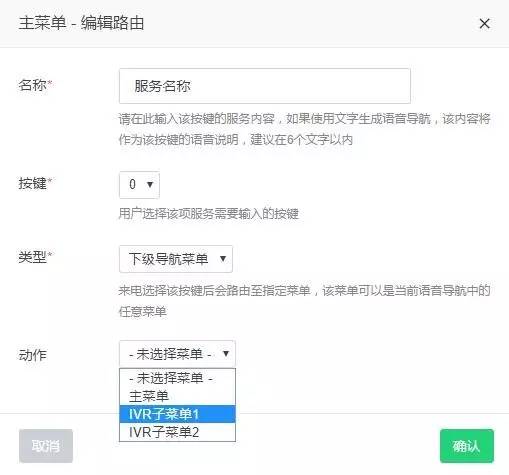
Task: Close the 编辑路由 dialog with X
Action: coord(484,24)
